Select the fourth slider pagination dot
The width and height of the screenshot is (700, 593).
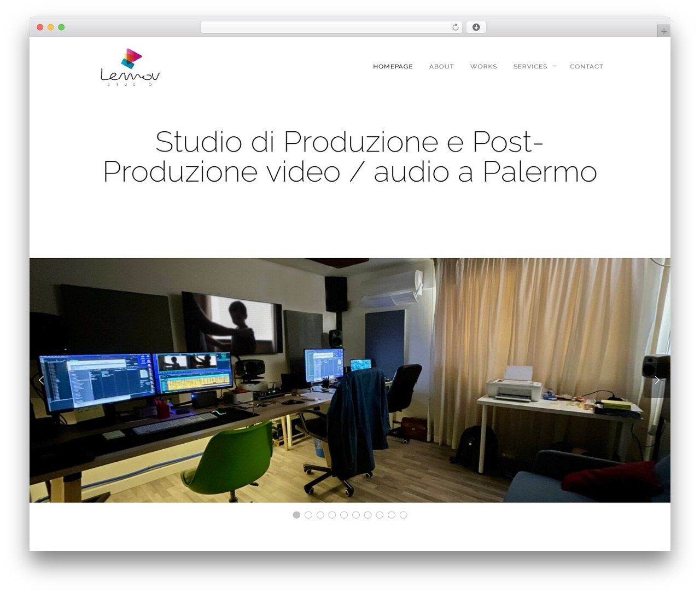[332, 515]
